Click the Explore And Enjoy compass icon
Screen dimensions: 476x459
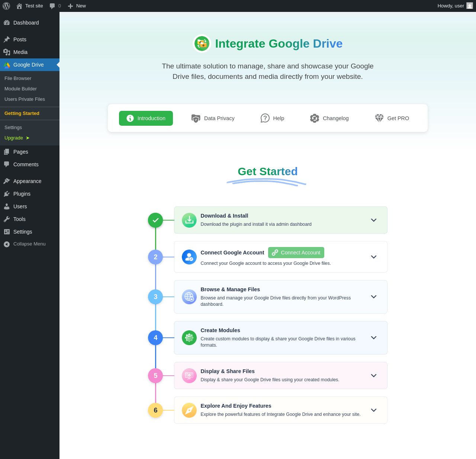(189, 410)
